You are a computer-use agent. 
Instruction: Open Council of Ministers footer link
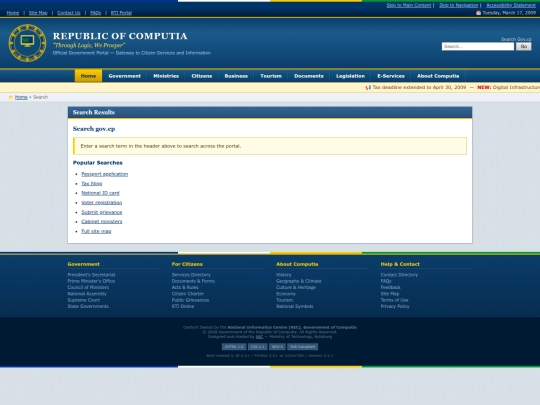point(88,287)
